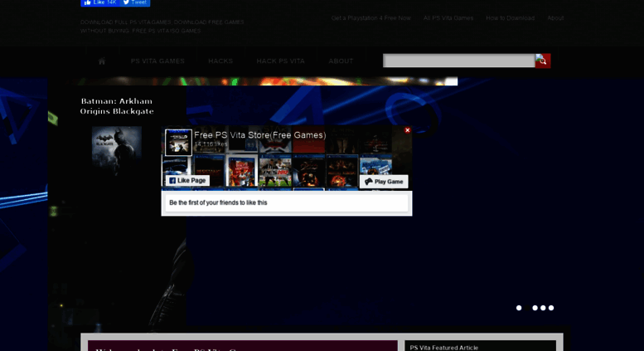The width and height of the screenshot is (644, 351).
Task: Click 'Be the first of your friends' text
Action: (218, 202)
